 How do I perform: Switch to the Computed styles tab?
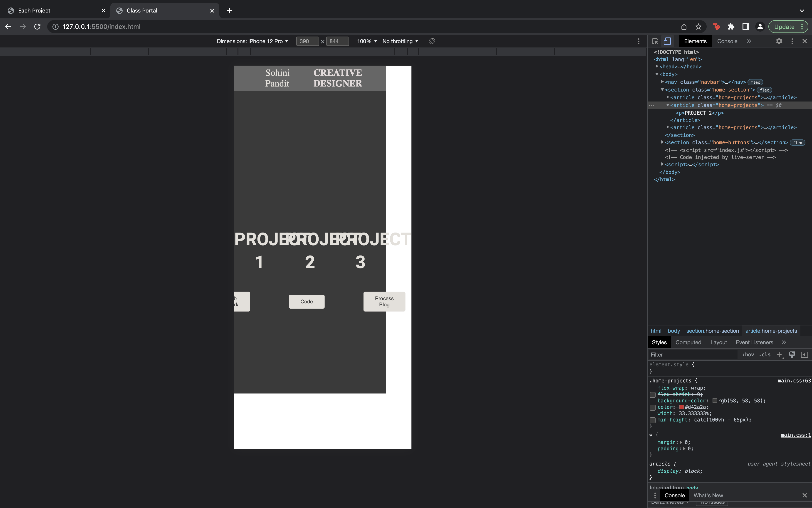688,342
